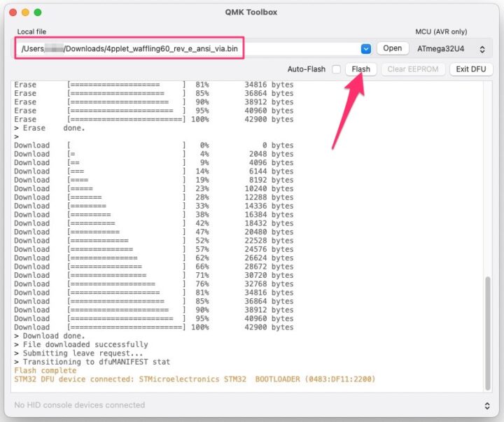Click the Clear EEPROM button

pyautogui.click(x=414, y=69)
